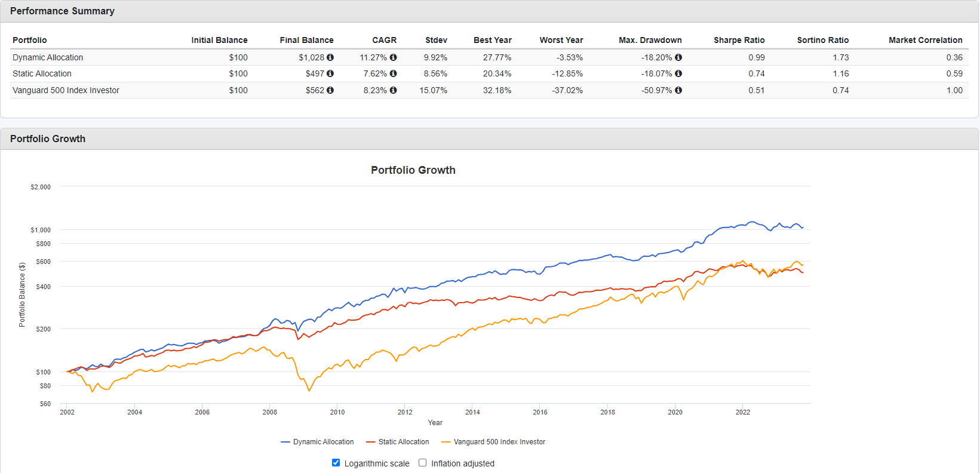Toggle Vanguard 500 Index Investor legend entry
980x473 pixels.
(493, 442)
